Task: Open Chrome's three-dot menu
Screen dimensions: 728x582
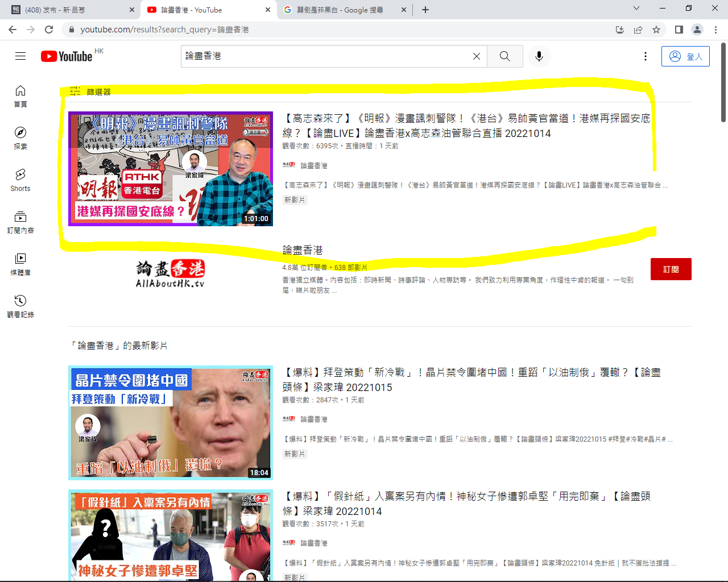Action: coord(716,30)
